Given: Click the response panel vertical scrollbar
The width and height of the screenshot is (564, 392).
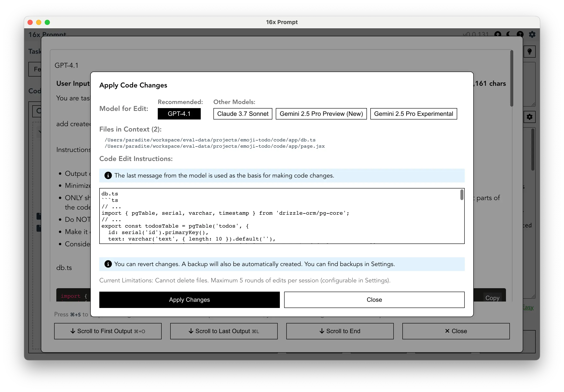Looking at the screenshot, I should [511, 79].
